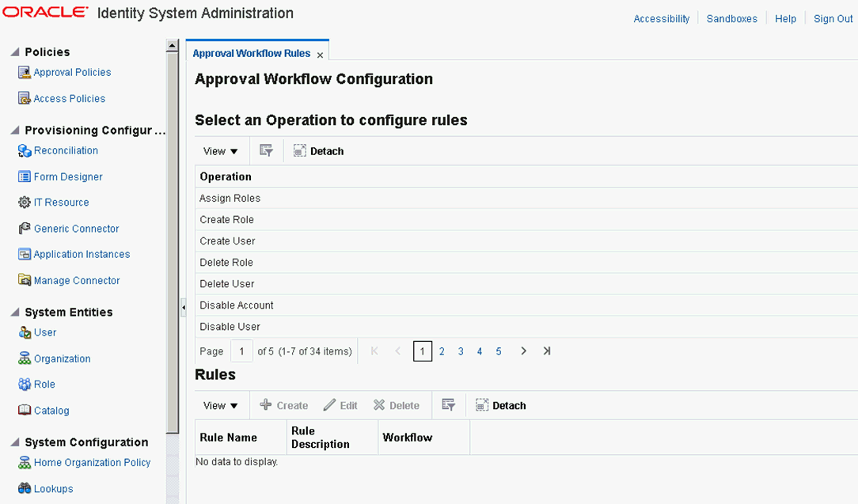The image size is (858, 504).
Task: Go to page 3 of operations
Action: pos(461,351)
